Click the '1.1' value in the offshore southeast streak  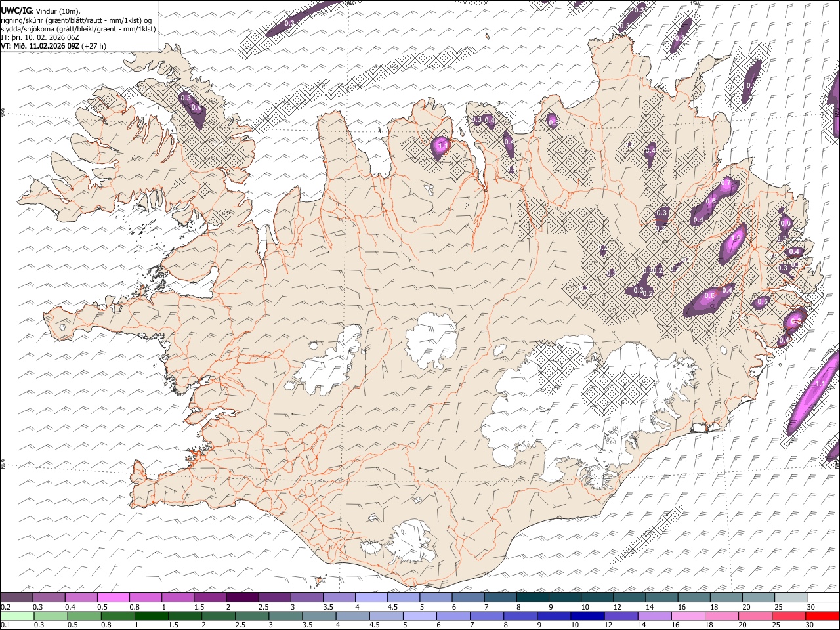pyautogui.click(x=820, y=384)
